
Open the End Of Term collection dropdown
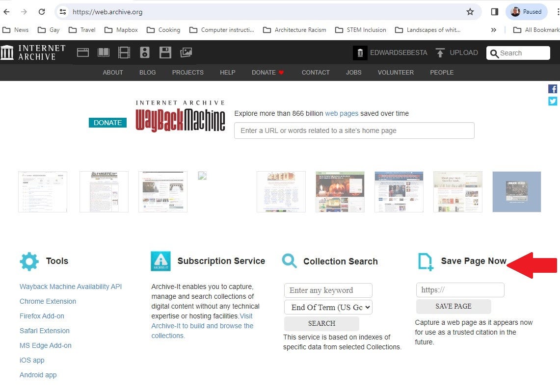(x=328, y=308)
